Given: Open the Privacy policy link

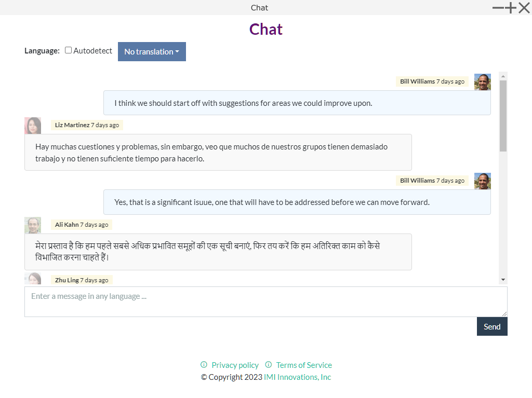Looking at the screenshot, I should (235, 365).
